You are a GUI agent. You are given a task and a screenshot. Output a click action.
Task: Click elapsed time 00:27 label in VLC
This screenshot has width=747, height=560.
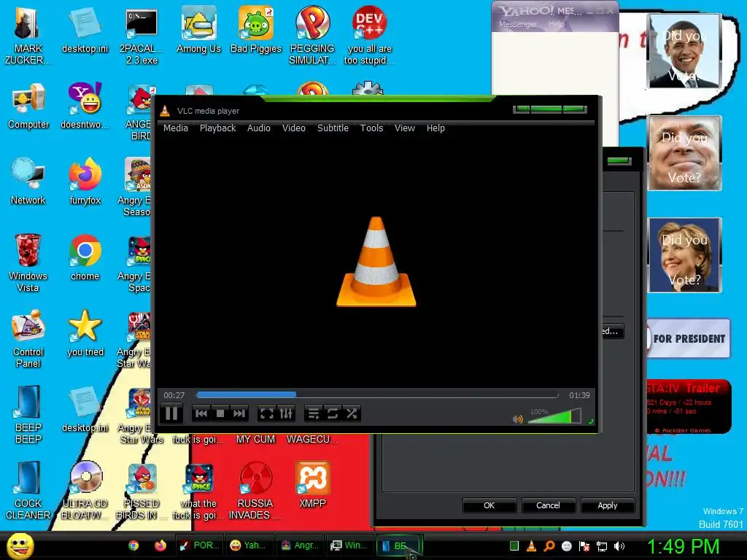[174, 395]
